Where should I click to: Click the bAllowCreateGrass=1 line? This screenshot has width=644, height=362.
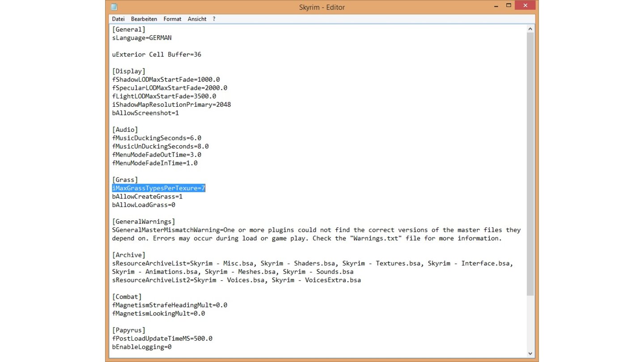[x=147, y=197]
